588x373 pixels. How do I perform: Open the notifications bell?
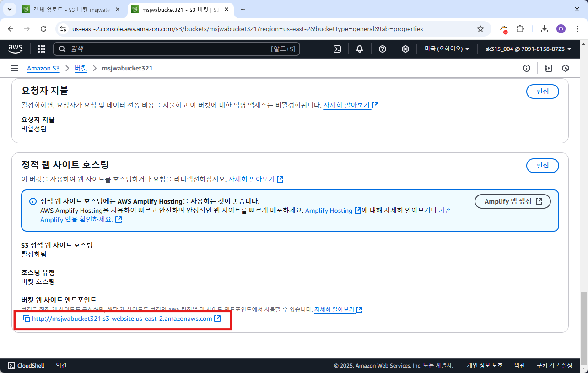[x=360, y=49]
